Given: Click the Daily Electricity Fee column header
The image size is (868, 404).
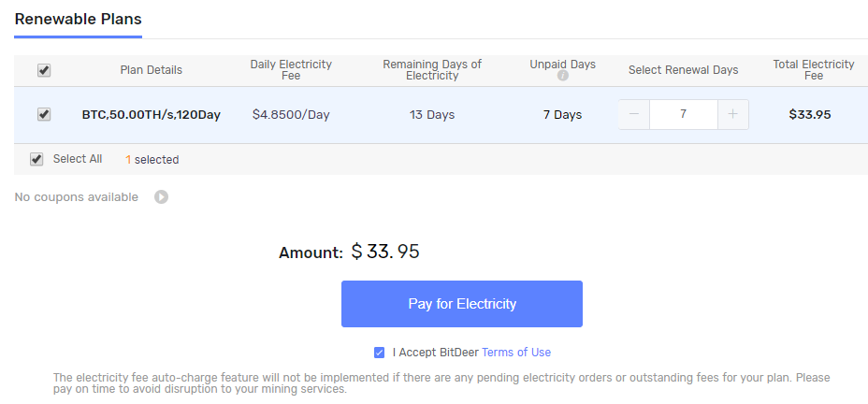Looking at the screenshot, I should pyautogui.click(x=291, y=70).
